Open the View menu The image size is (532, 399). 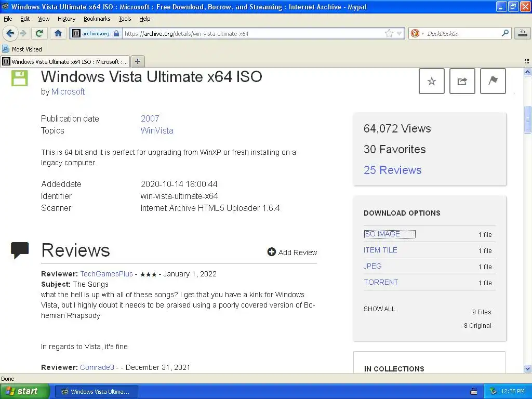44,19
